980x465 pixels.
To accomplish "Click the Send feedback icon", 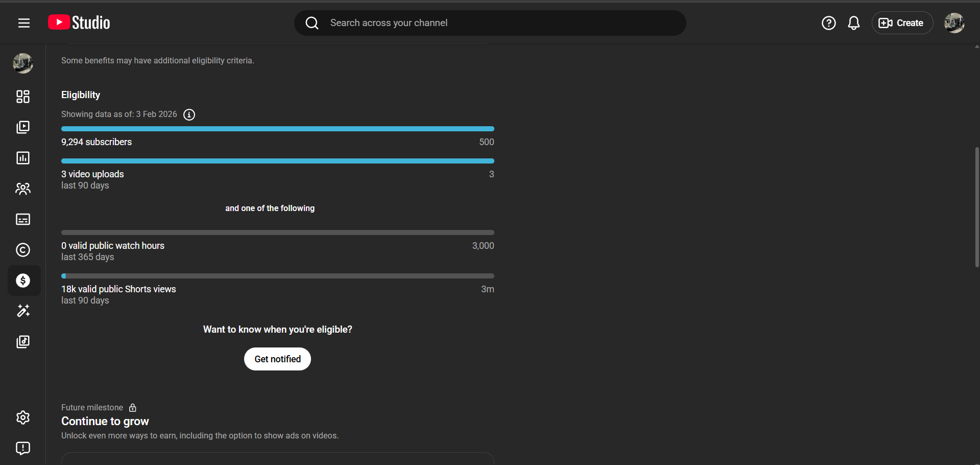I will pos(23,448).
